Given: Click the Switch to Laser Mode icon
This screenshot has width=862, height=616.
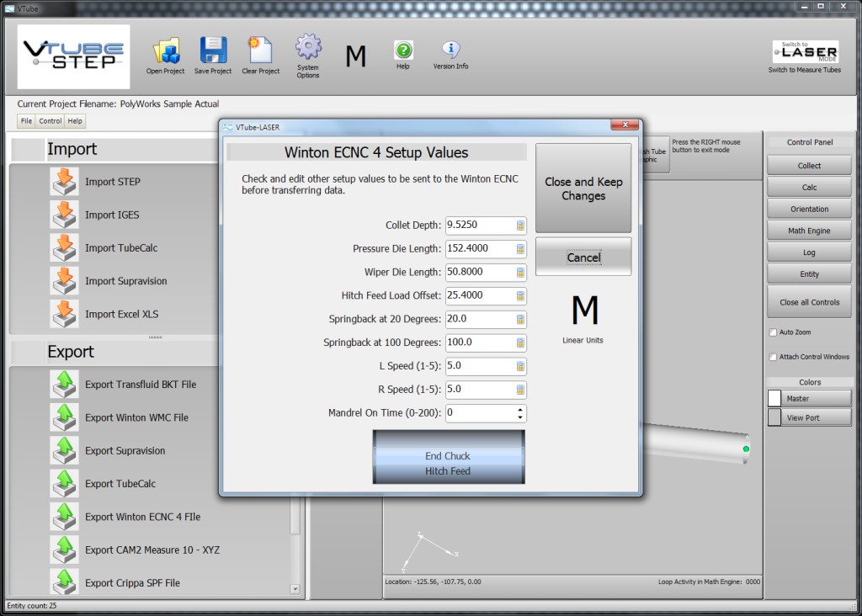Looking at the screenshot, I should (805, 52).
